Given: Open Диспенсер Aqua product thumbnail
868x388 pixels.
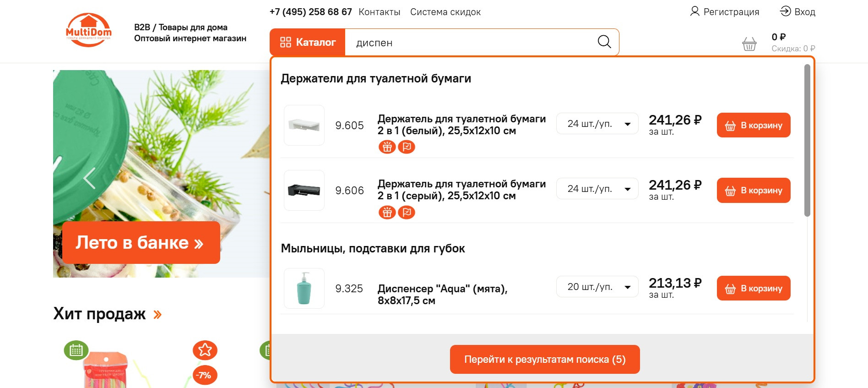Looking at the screenshot, I should [304, 288].
